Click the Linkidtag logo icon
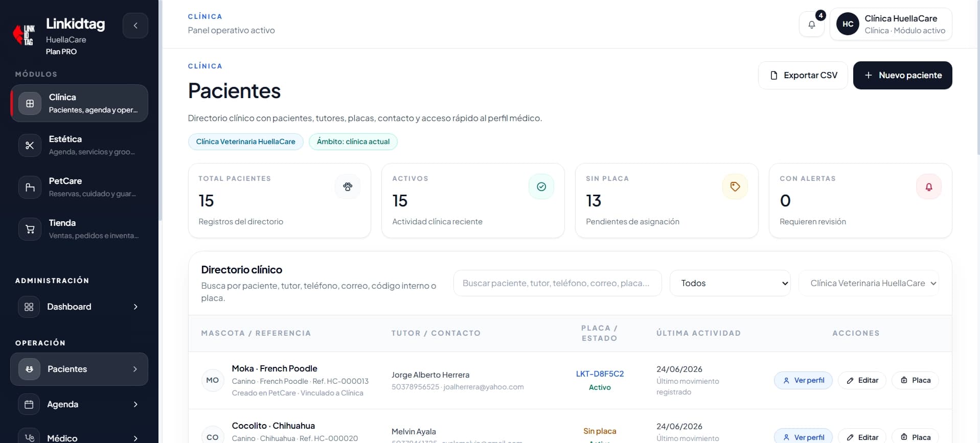This screenshot has width=980, height=443. pos(25,35)
